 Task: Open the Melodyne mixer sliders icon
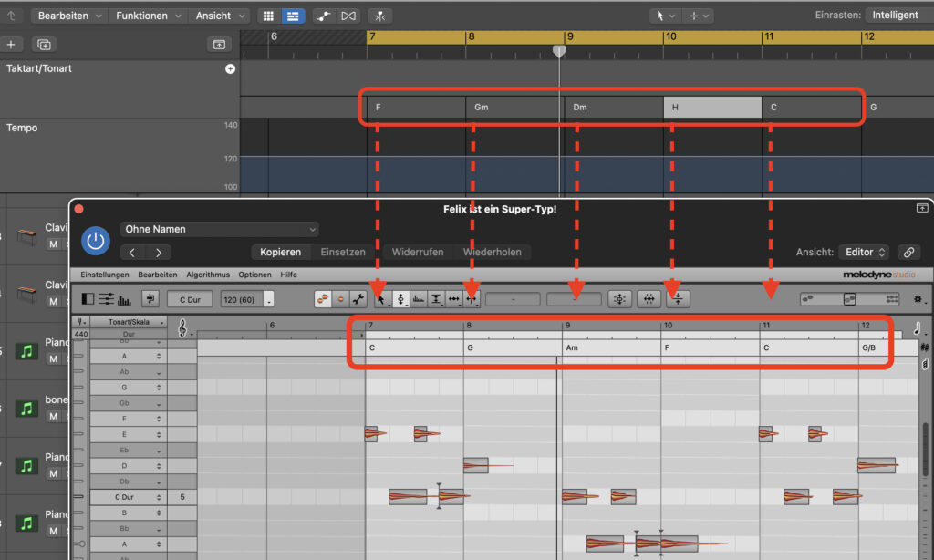[x=106, y=299]
